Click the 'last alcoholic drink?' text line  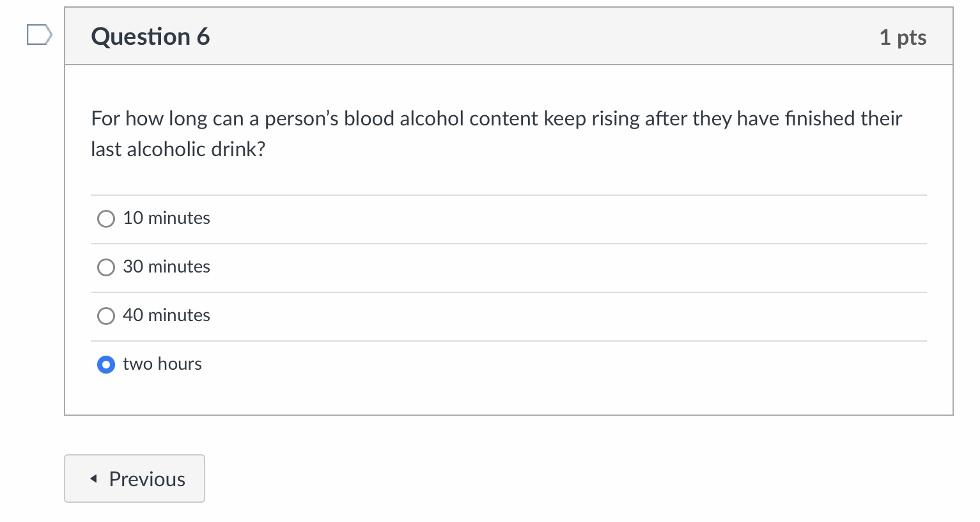178,149
